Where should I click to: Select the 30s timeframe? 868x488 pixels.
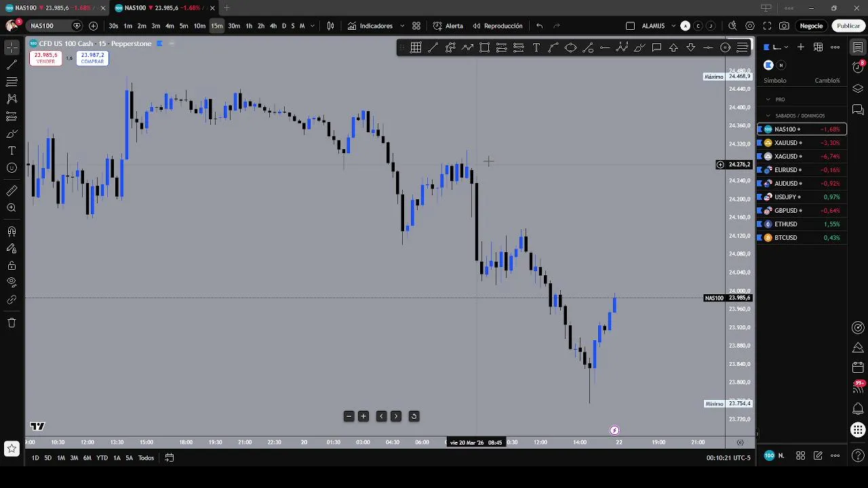click(x=113, y=26)
